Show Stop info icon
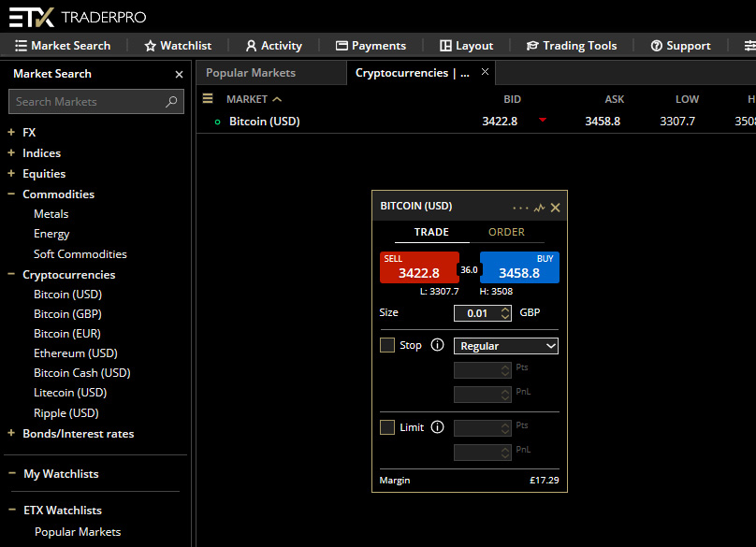The width and height of the screenshot is (756, 547). 437,345
